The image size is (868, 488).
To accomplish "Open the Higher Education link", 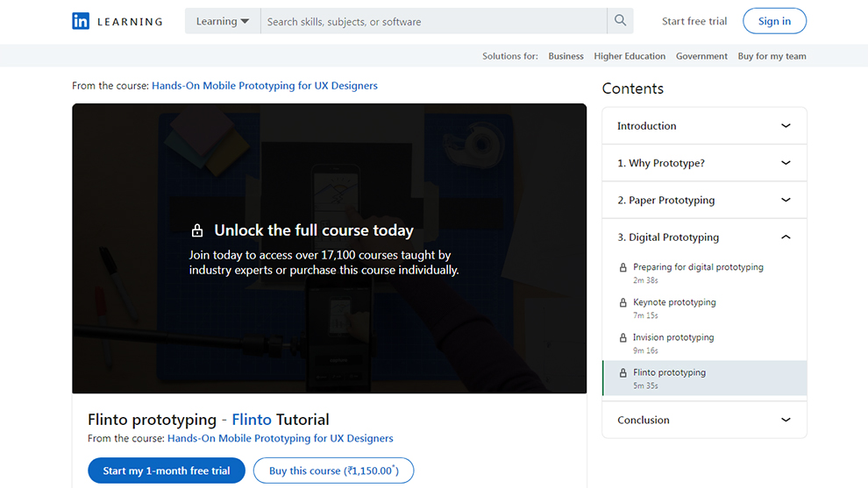I will point(630,56).
